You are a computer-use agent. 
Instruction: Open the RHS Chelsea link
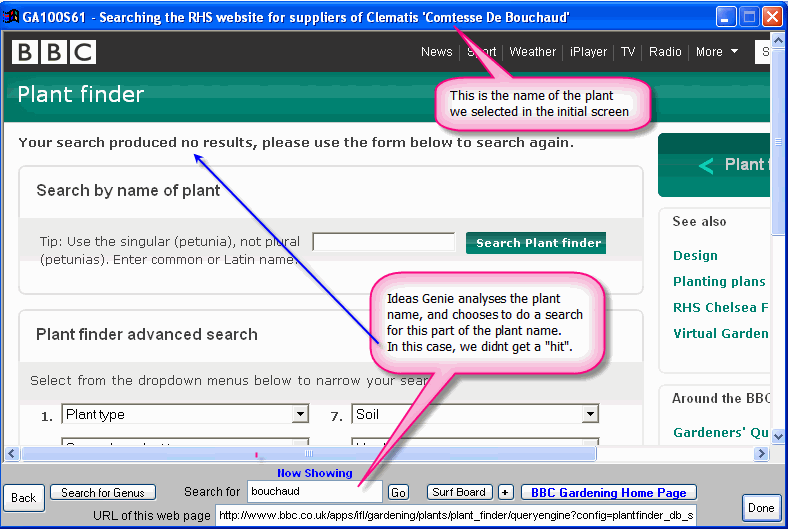[721, 307]
